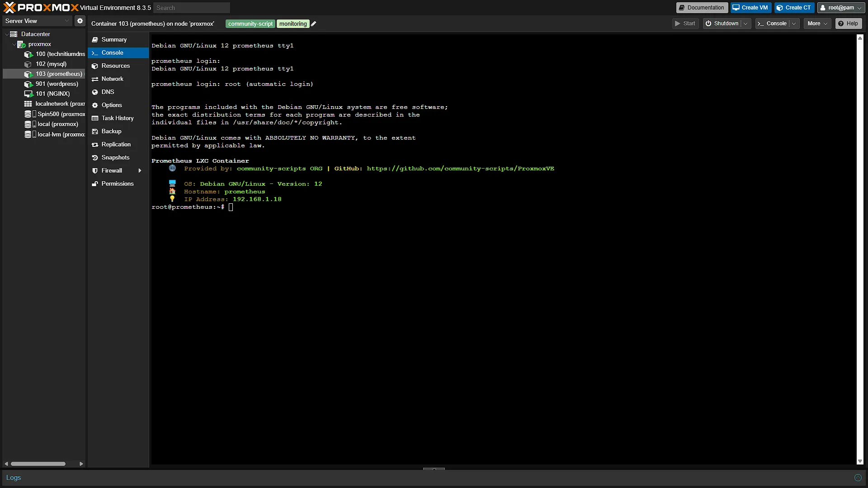Edit tags using the pencil icon
868x488 pixels.
click(314, 24)
